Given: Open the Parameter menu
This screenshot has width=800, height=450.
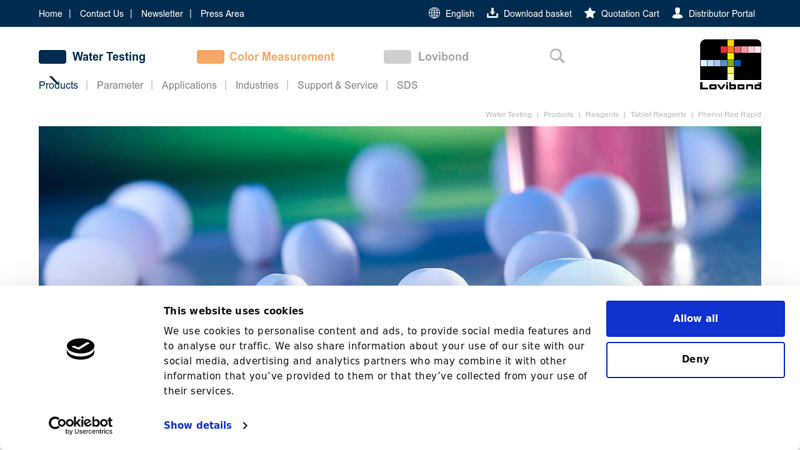Looking at the screenshot, I should [x=120, y=86].
